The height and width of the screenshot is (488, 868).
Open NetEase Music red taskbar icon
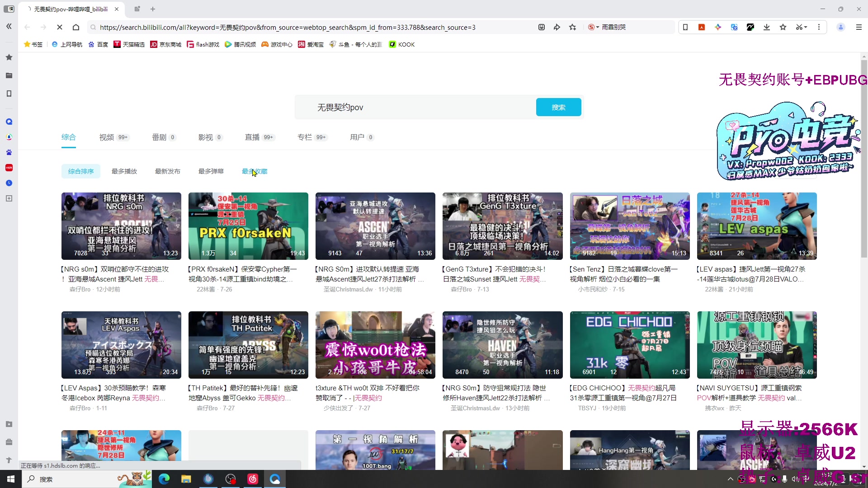253,479
